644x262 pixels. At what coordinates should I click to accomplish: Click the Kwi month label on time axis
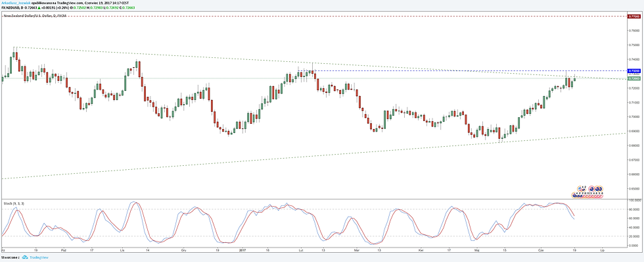click(421, 251)
